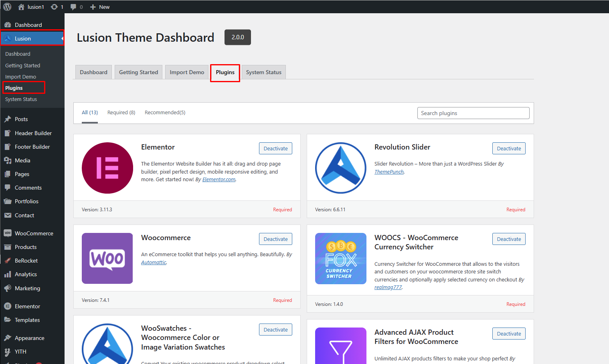This screenshot has height=364, width=609.
Task: Focus the Search plugins field
Action: (x=473, y=113)
